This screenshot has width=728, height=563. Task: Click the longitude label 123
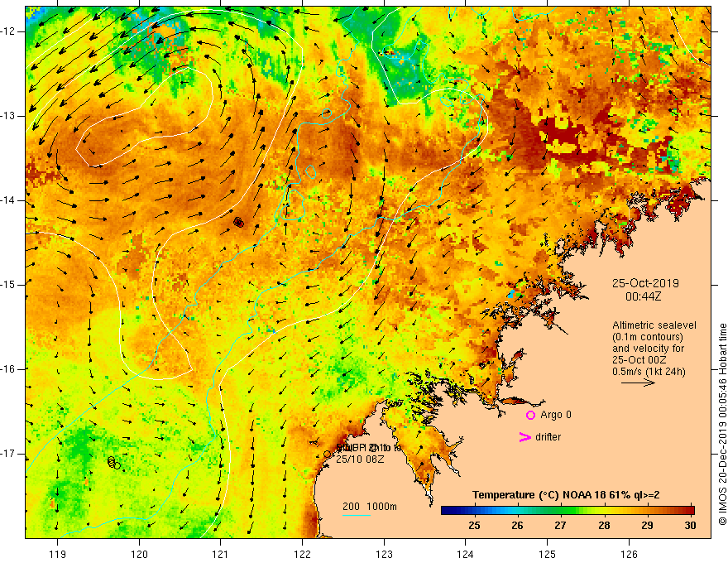384,554
